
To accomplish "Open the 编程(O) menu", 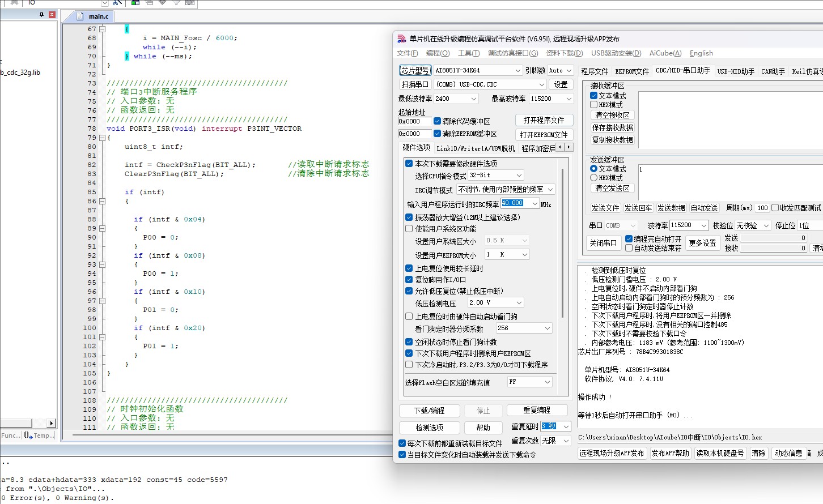I will (x=438, y=53).
